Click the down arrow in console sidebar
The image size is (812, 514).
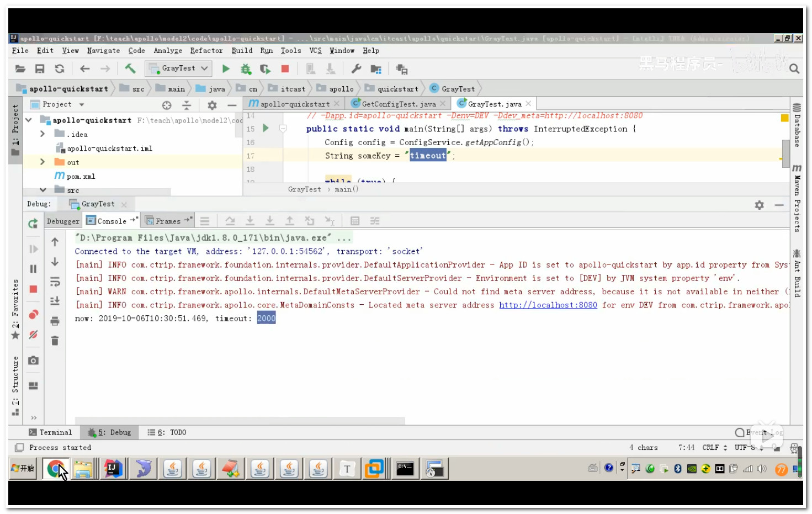pyautogui.click(x=55, y=262)
